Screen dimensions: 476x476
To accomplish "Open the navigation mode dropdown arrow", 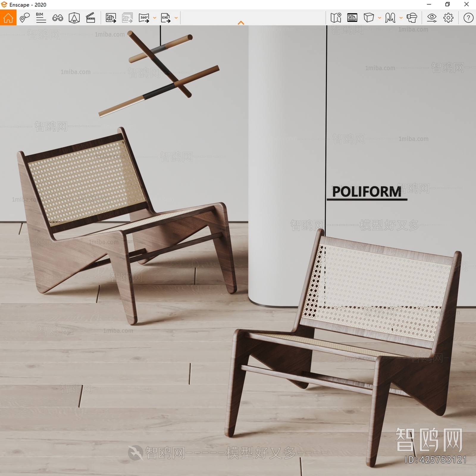I will pyautogui.click(x=401, y=18).
